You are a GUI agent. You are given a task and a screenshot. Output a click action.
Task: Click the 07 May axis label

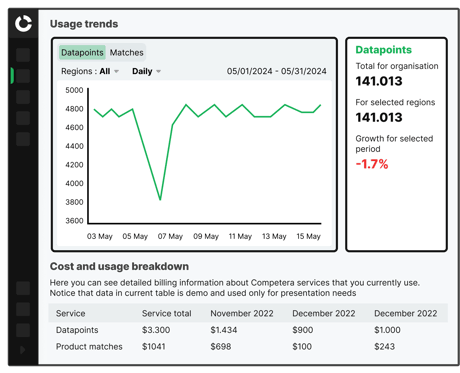point(170,236)
